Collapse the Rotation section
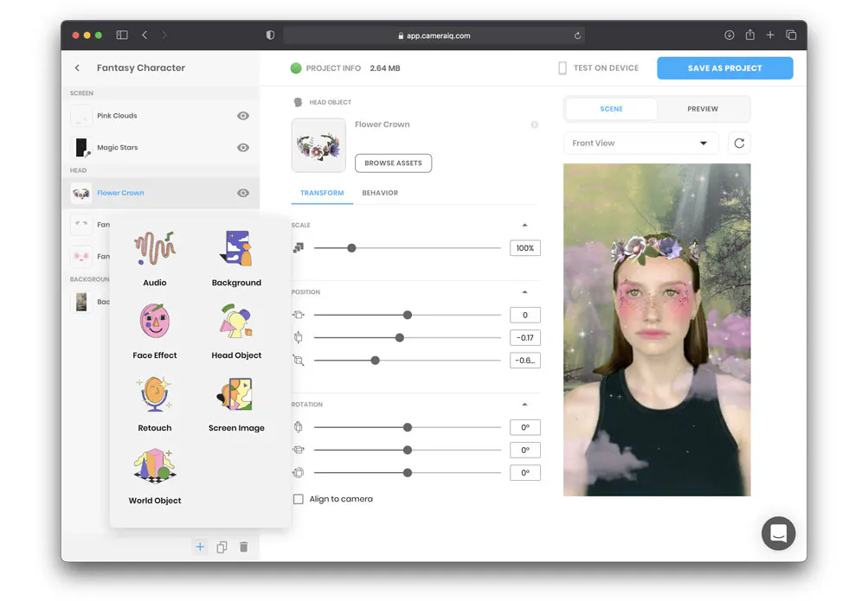868x601 pixels. [524, 404]
